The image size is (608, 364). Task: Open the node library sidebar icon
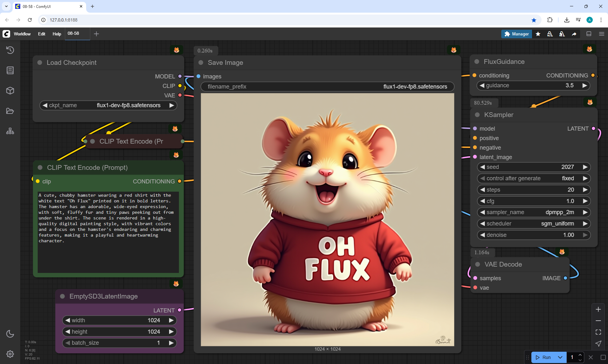[x=10, y=70]
